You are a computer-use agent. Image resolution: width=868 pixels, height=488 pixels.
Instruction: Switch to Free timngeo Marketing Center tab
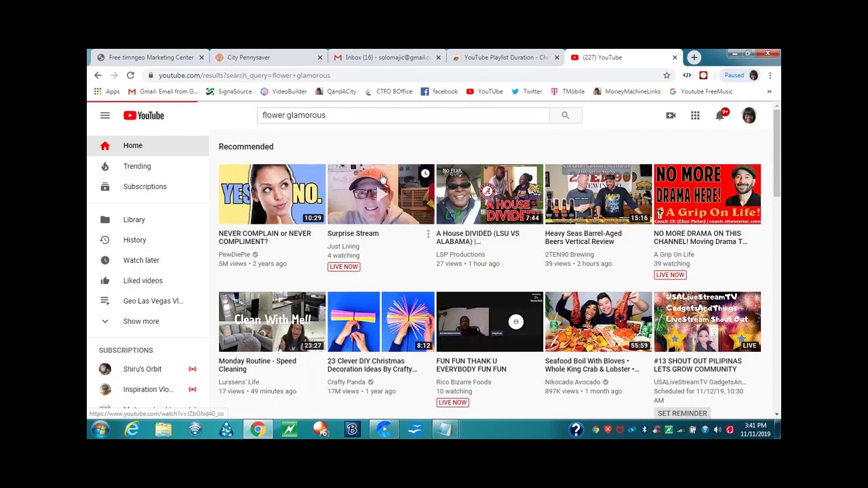[150, 58]
